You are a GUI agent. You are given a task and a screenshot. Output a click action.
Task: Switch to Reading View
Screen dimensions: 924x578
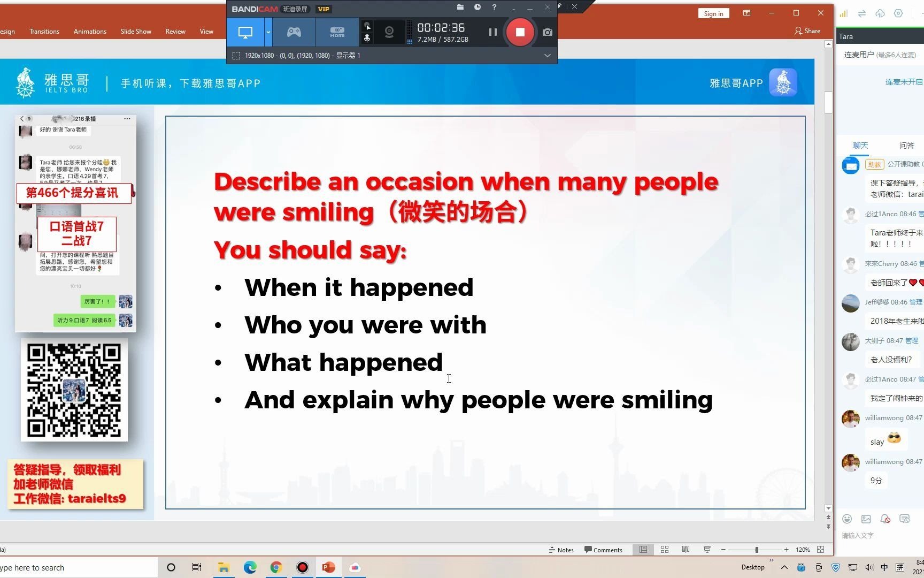click(686, 550)
